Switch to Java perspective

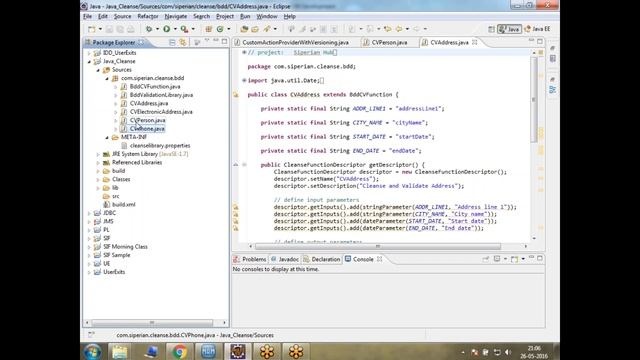(509, 29)
